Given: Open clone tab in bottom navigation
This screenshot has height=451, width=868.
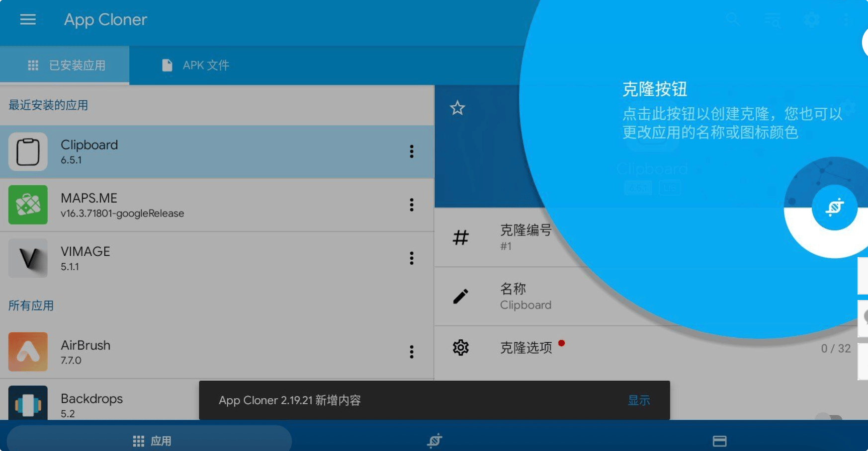Looking at the screenshot, I should point(434,441).
